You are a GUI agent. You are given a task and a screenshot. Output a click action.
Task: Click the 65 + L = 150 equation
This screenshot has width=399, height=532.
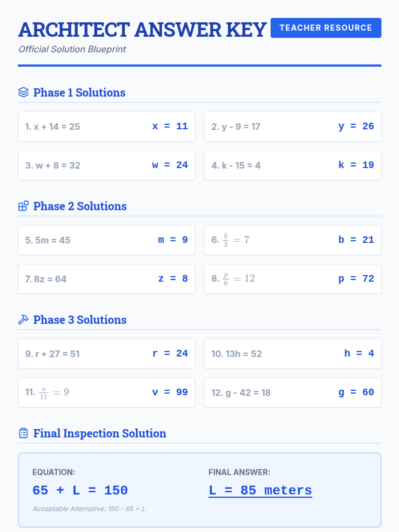tap(80, 490)
